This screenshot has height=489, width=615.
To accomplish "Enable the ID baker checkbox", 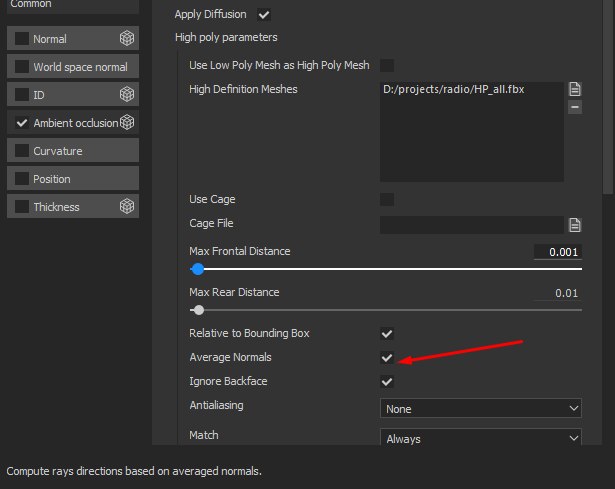I will click(x=22, y=95).
